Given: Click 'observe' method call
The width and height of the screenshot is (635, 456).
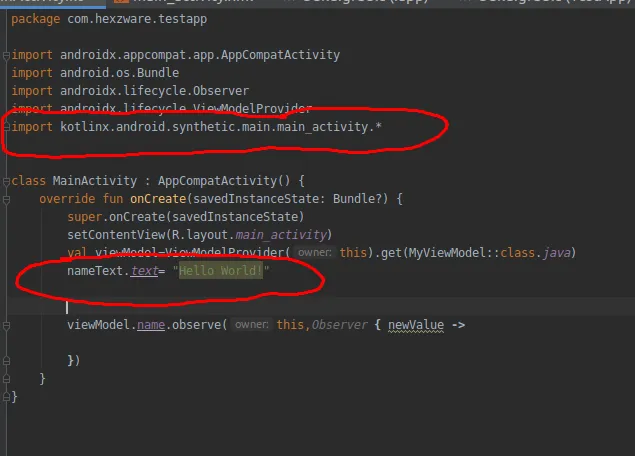Looking at the screenshot, I should coord(196,325).
